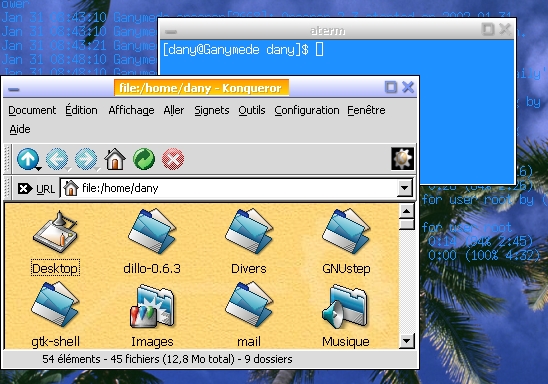The image size is (548, 384).
Task: Click the file view scrollbar up arrow
Action: coord(406,211)
